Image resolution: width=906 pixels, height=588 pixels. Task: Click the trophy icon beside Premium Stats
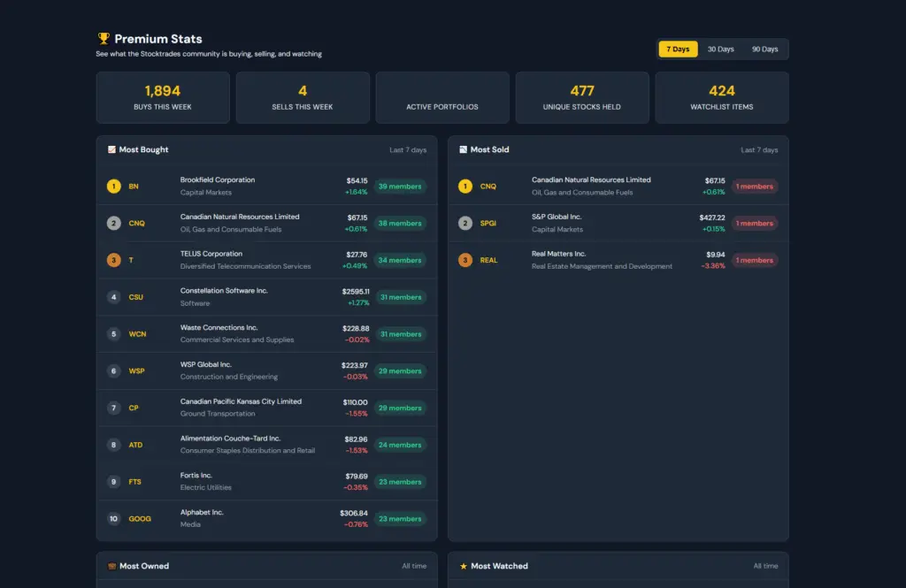104,38
